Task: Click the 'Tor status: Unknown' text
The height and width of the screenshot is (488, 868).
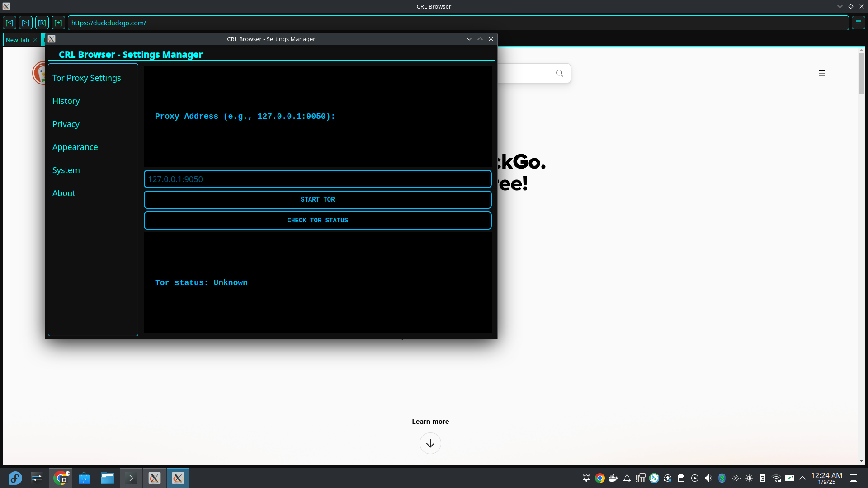Action: pyautogui.click(x=201, y=283)
